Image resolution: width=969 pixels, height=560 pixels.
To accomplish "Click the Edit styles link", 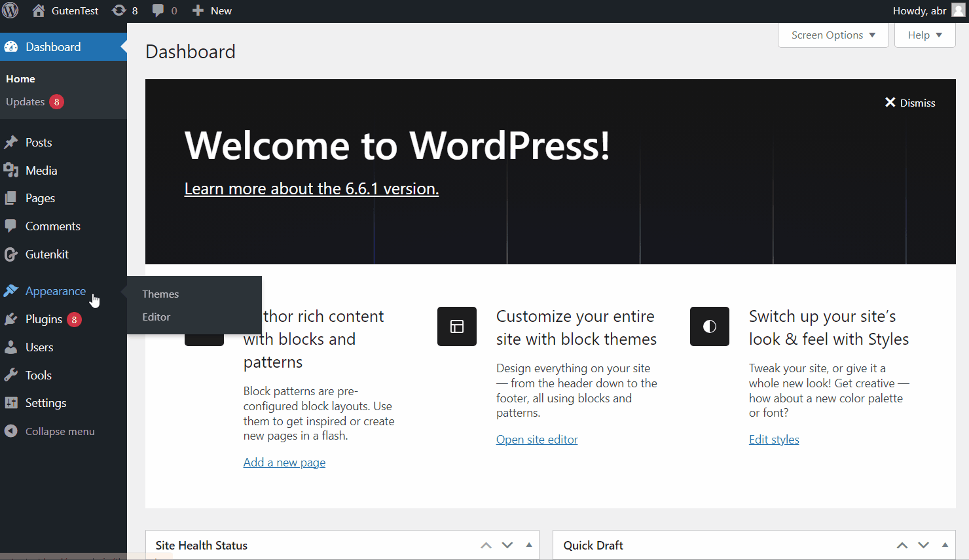I will click(774, 440).
